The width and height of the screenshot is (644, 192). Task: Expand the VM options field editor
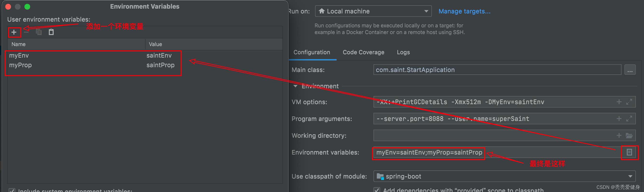629,102
